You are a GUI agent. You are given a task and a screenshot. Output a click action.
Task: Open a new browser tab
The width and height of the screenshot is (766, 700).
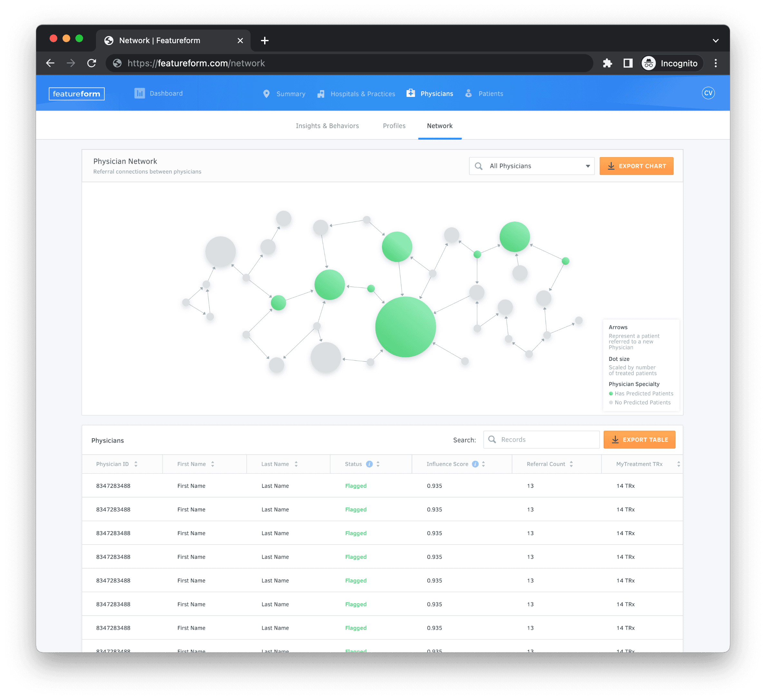click(x=265, y=41)
